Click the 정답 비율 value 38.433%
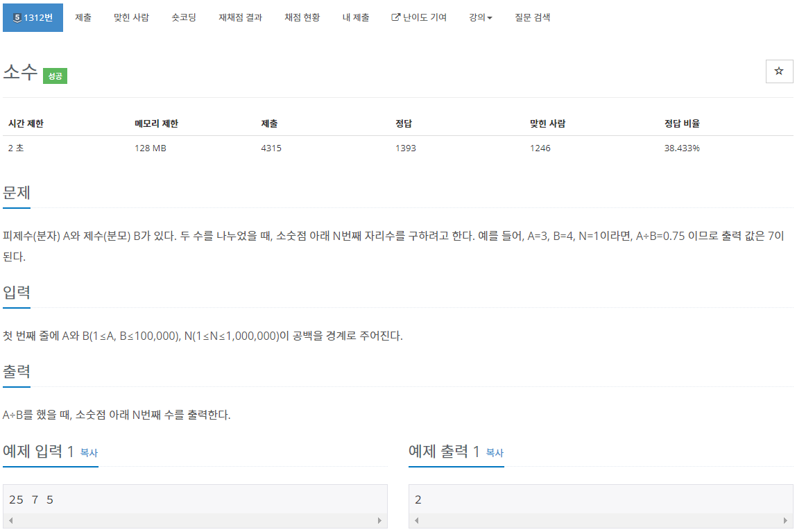The image size is (797, 532). tap(682, 148)
